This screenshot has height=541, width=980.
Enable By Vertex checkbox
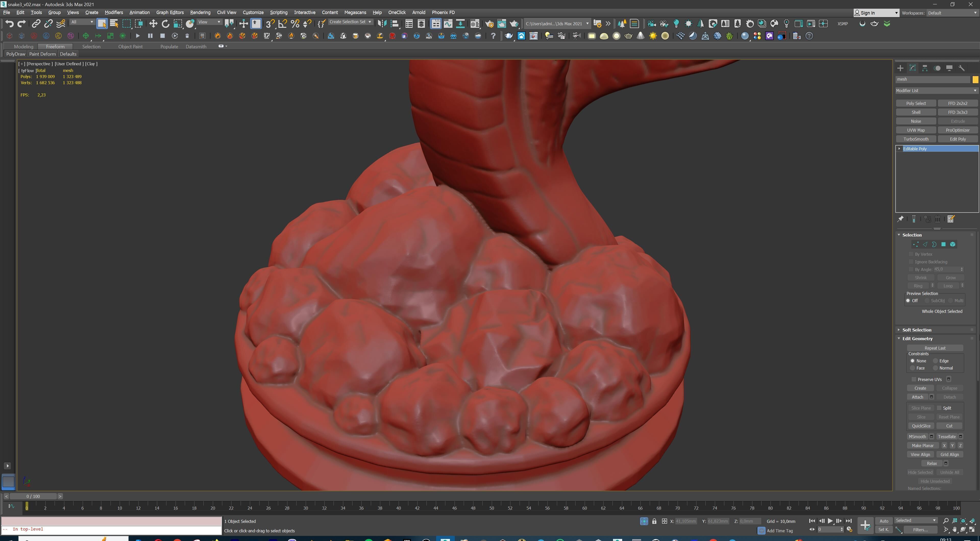click(911, 254)
